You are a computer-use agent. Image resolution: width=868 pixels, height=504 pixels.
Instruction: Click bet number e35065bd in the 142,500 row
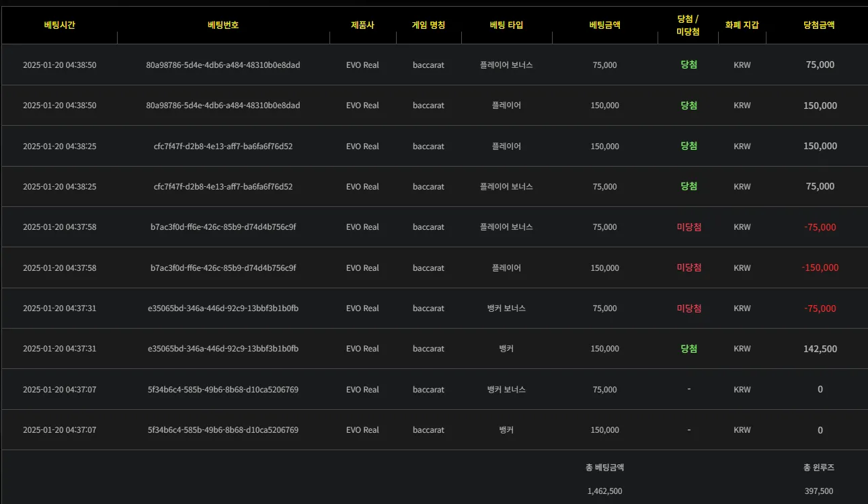[x=223, y=349]
